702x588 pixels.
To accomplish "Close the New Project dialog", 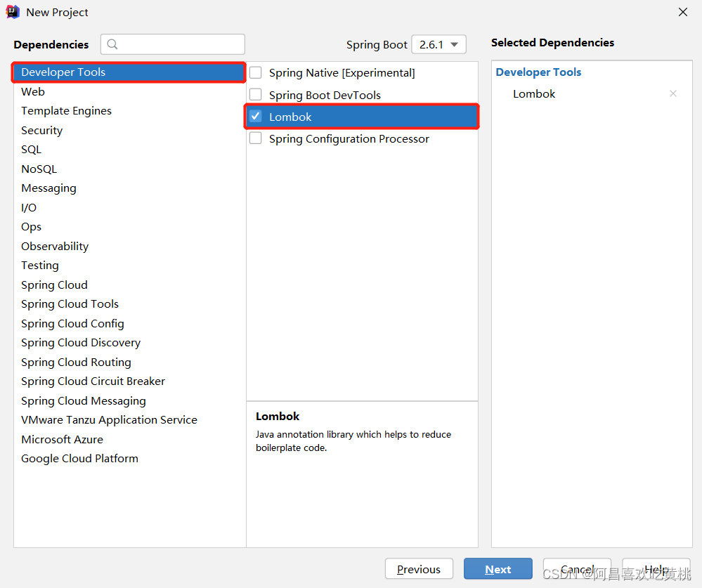I will pos(683,12).
